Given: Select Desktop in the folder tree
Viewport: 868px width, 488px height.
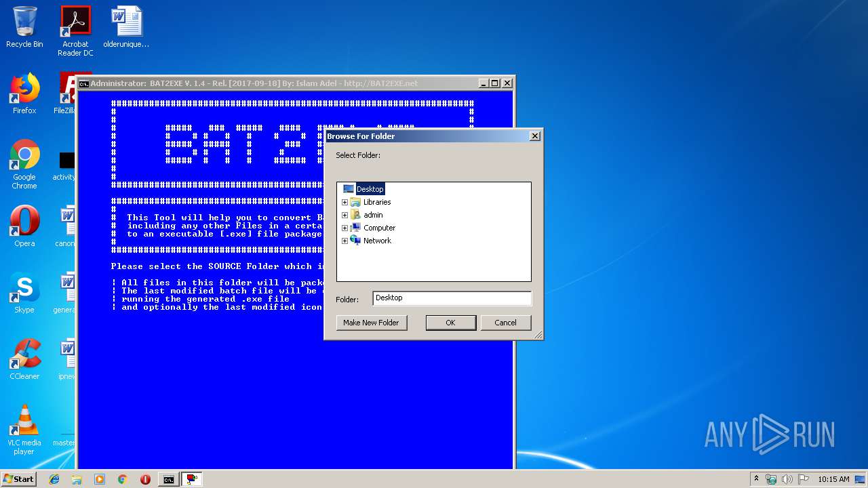Looking at the screenshot, I should (370, 189).
